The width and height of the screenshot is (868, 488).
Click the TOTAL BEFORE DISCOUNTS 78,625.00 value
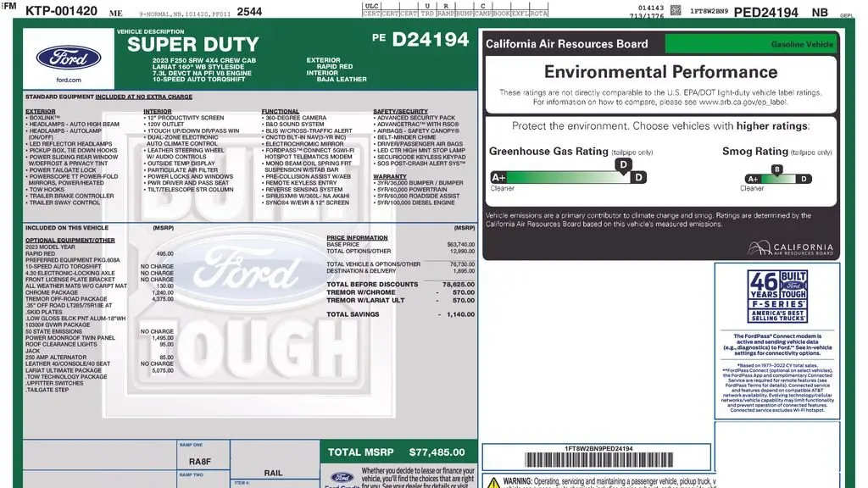(459, 285)
